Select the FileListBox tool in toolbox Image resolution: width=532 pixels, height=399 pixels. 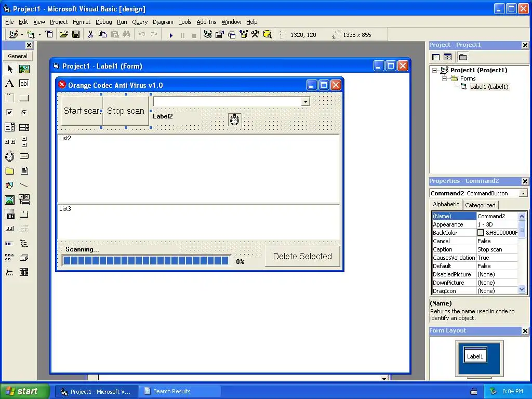pos(24,170)
